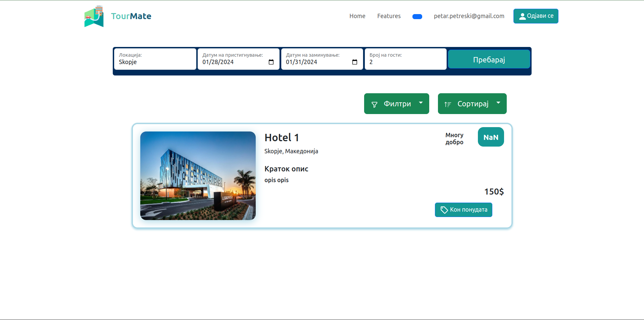
Task: Click the NaN rating badge
Action: pyautogui.click(x=491, y=137)
